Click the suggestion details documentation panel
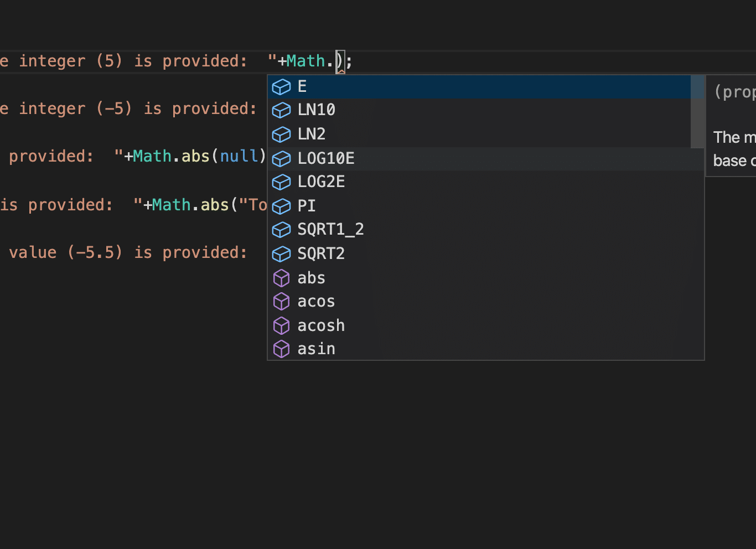This screenshot has height=549, width=756. (731, 126)
